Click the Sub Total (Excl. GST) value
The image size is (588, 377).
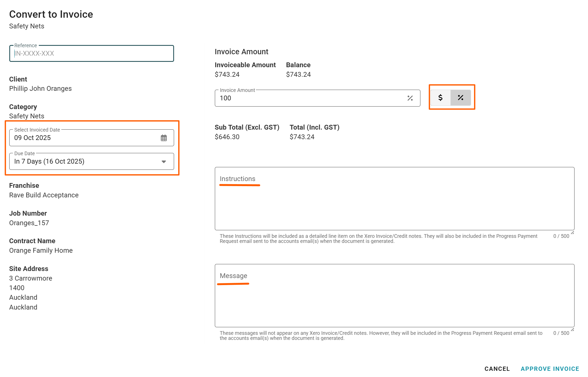(x=227, y=137)
